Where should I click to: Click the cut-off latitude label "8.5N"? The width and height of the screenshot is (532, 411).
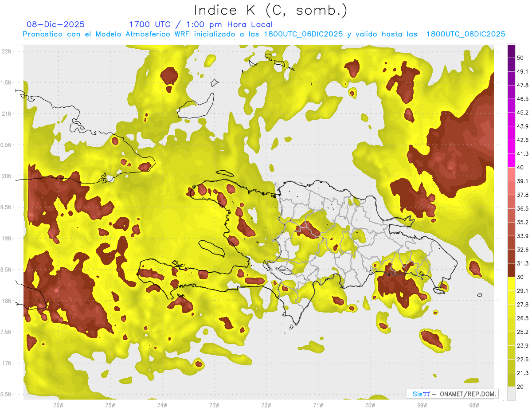(x=7, y=270)
